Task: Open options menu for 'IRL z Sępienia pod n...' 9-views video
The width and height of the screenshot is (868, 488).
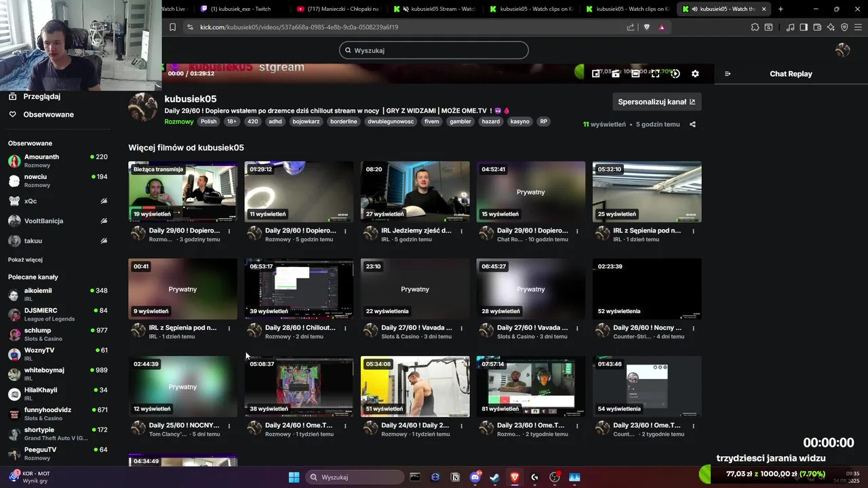Action: [229, 328]
